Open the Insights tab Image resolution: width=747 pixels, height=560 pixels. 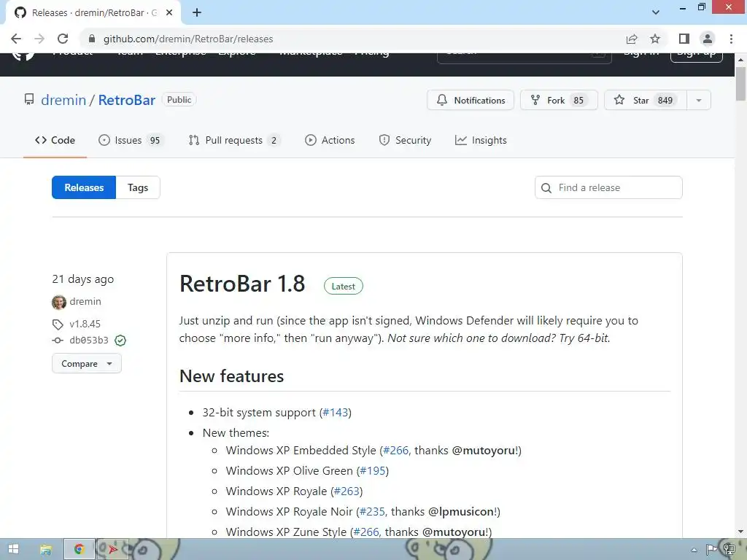(481, 140)
